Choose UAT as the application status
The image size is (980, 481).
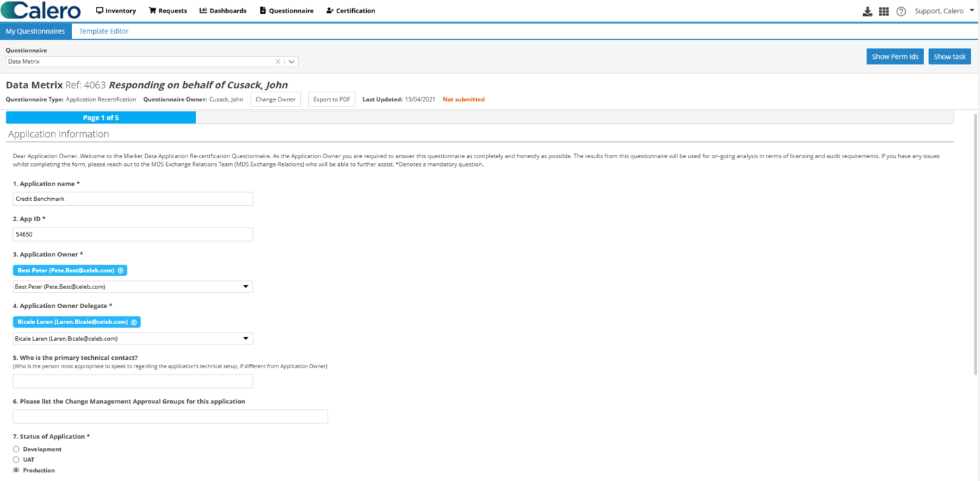pyautogui.click(x=15, y=459)
